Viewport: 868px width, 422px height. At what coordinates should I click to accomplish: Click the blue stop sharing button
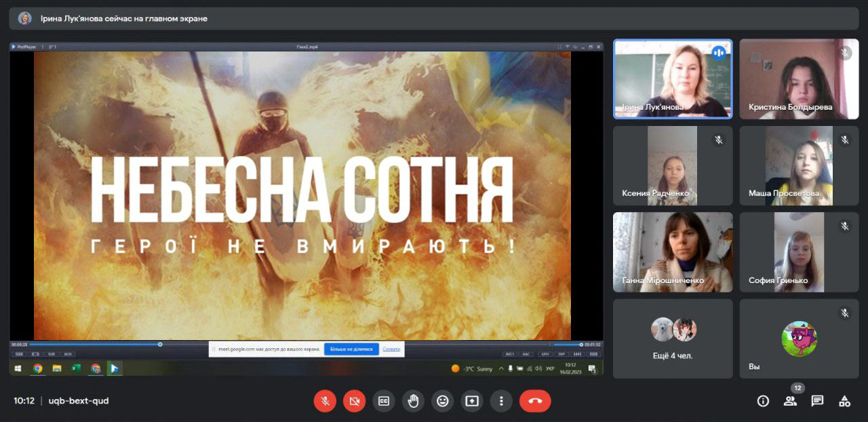(x=351, y=350)
